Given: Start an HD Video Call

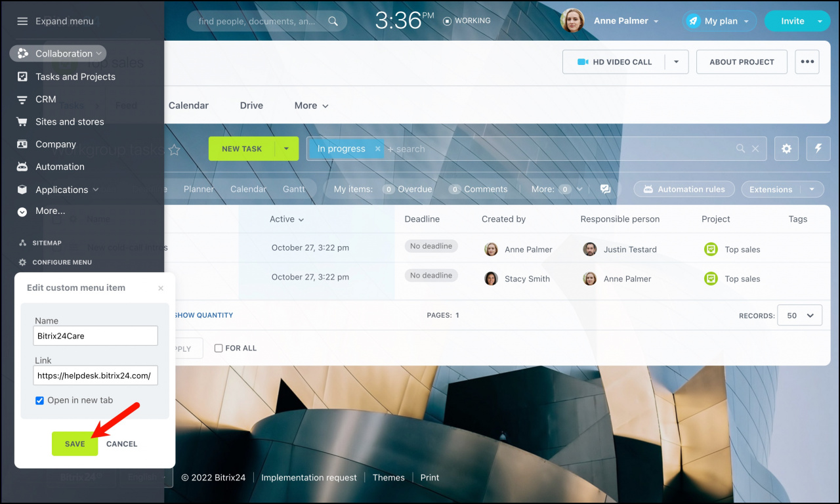Looking at the screenshot, I should click(614, 62).
